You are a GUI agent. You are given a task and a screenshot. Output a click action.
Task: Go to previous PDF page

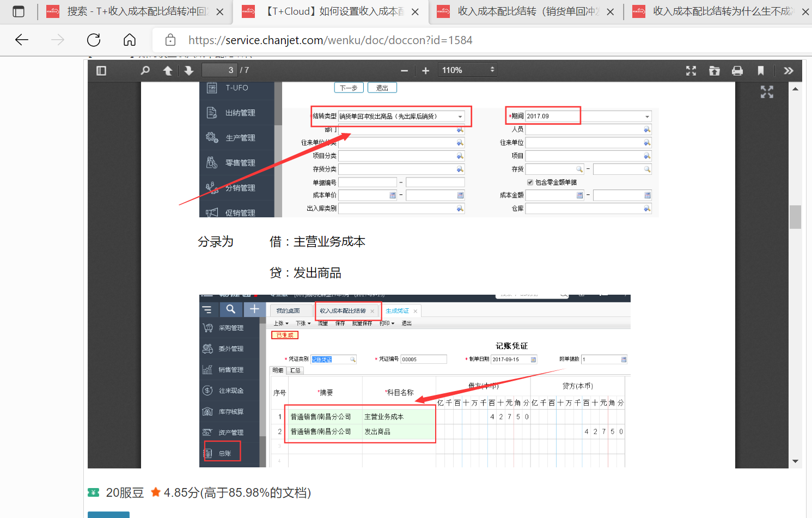click(x=168, y=71)
